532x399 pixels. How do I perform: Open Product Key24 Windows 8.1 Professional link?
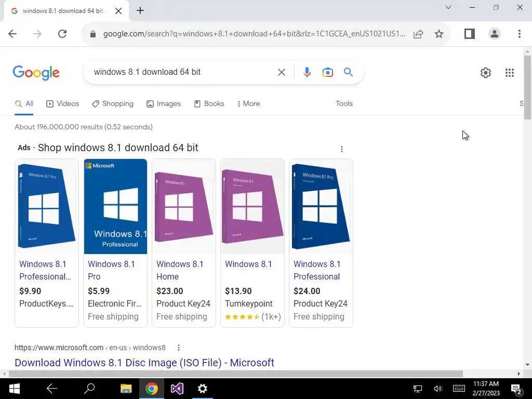click(x=317, y=270)
